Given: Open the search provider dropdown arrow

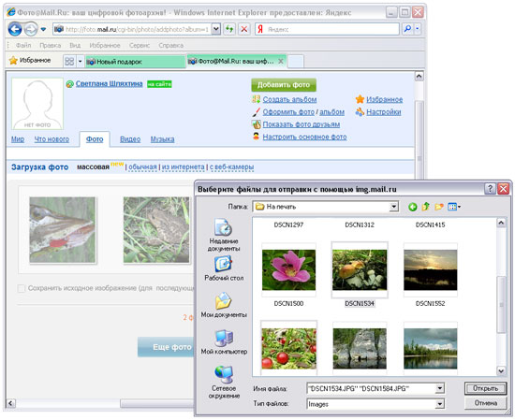Looking at the screenshot, I should tap(417, 30).
